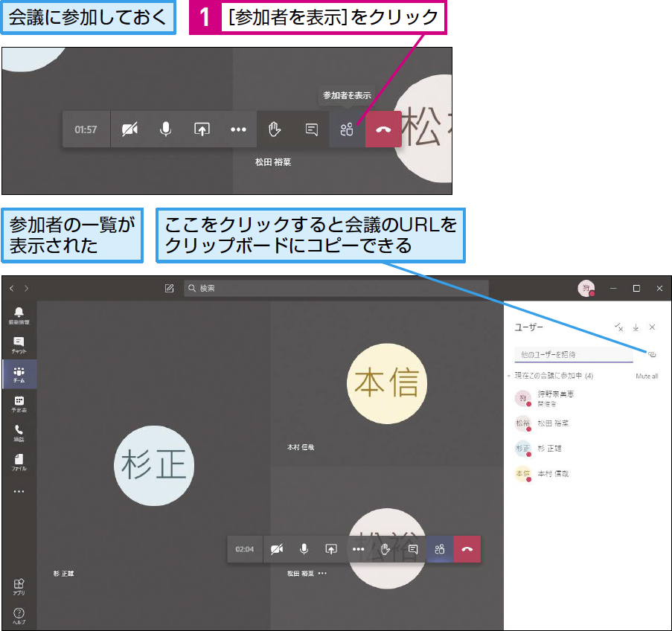The height and width of the screenshot is (631, 672).
Task: Open Files in the left sidebar
Action: tap(19, 462)
